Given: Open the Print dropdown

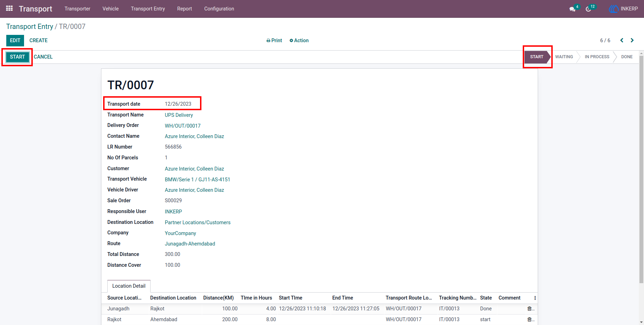Looking at the screenshot, I should (x=274, y=40).
